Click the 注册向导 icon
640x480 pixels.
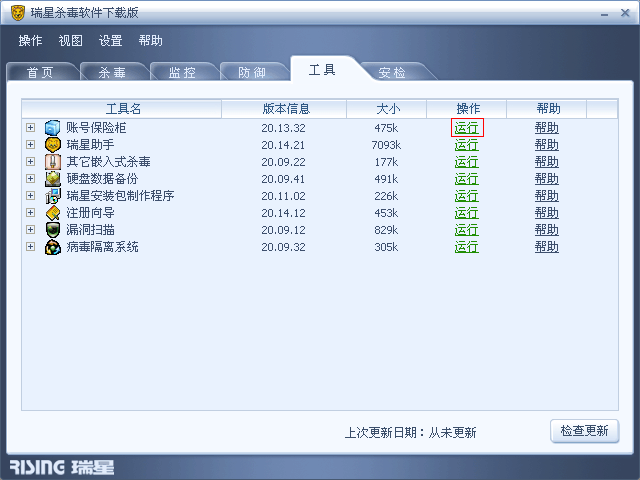[x=53, y=213]
